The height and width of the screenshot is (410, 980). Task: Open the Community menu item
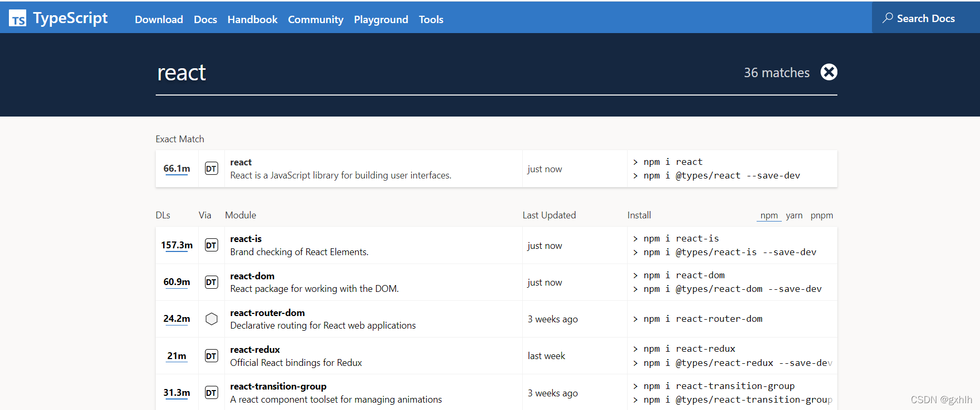point(316,19)
